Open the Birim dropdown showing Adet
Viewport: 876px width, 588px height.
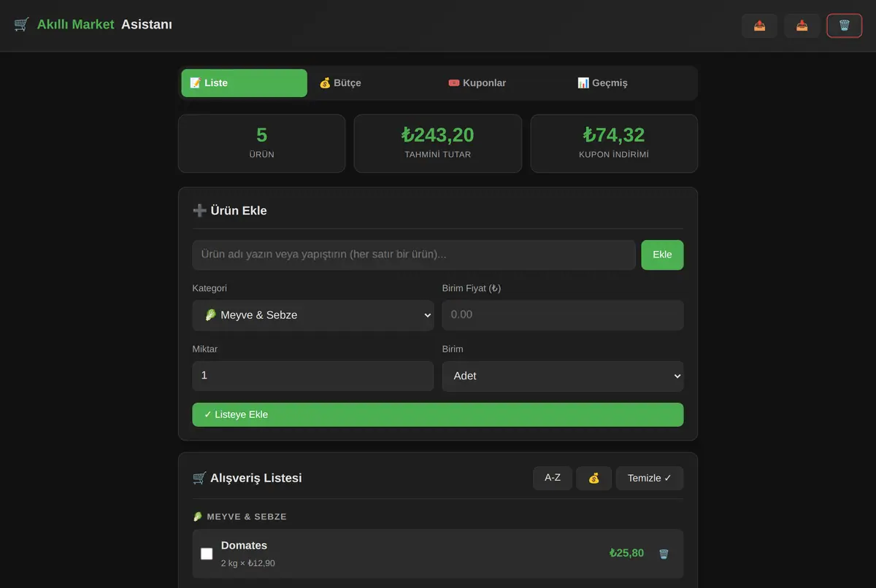pos(563,376)
